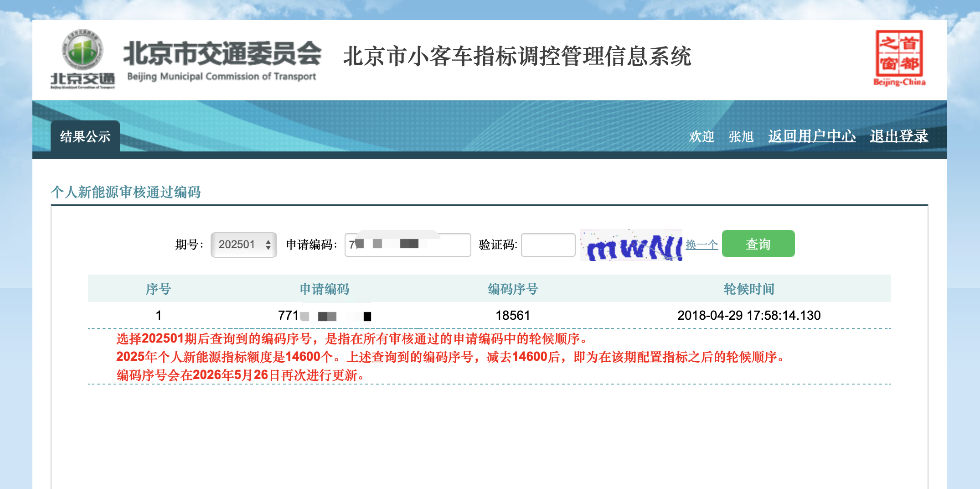Click the red notice line starting 选择202501期后
This screenshot has width=980, height=489.
click(x=353, y=338)
